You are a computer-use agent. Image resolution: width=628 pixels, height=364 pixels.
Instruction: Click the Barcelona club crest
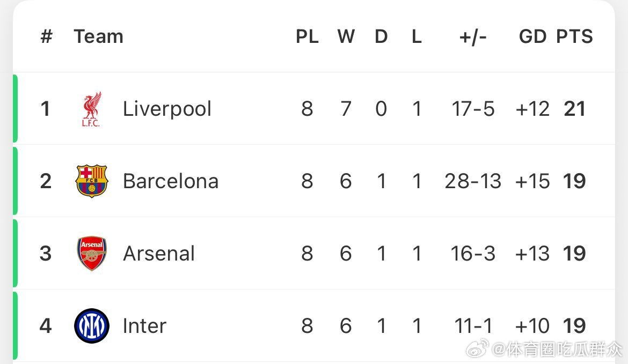(x=92, y=181)
